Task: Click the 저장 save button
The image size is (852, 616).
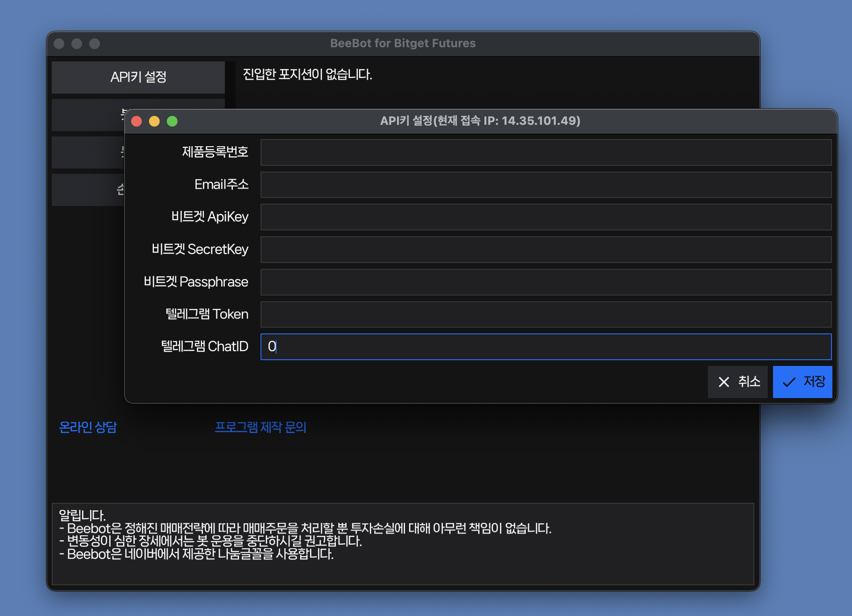Action: (802, 382)
